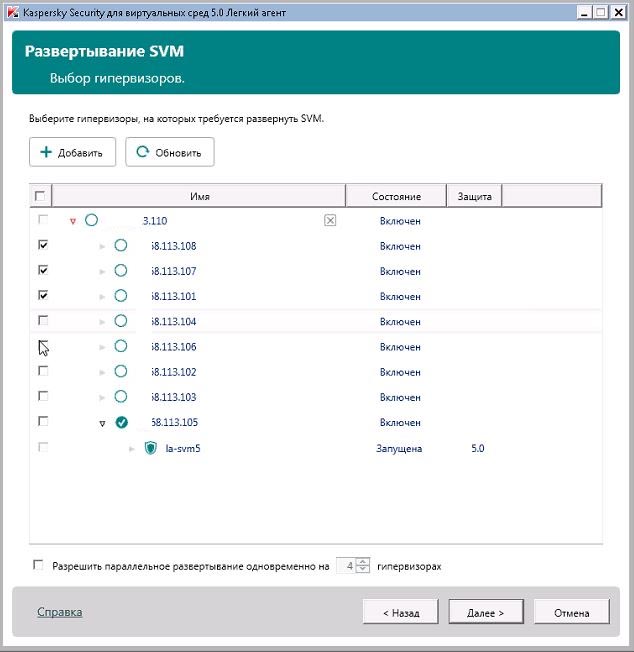Expand the 58.113.103 tree node
This screenshot has height=652, width=634.
102,398
